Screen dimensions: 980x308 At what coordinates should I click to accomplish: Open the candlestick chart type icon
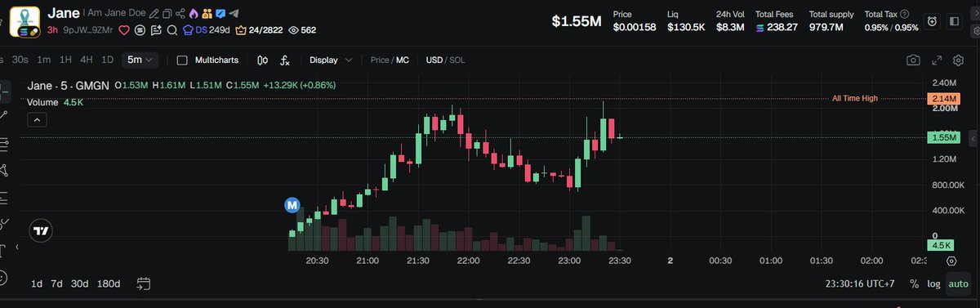(x=262, y=60)
